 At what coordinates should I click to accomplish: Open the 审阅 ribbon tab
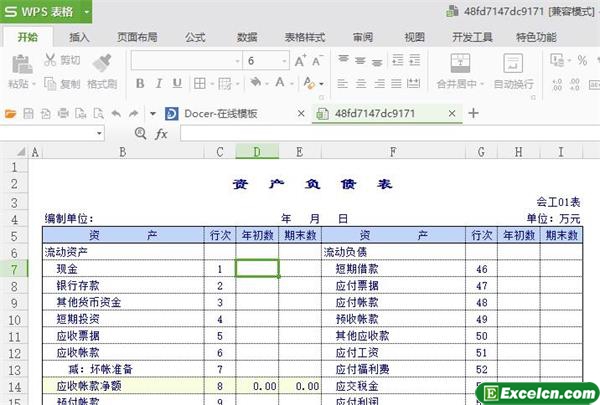coord(363,37)
